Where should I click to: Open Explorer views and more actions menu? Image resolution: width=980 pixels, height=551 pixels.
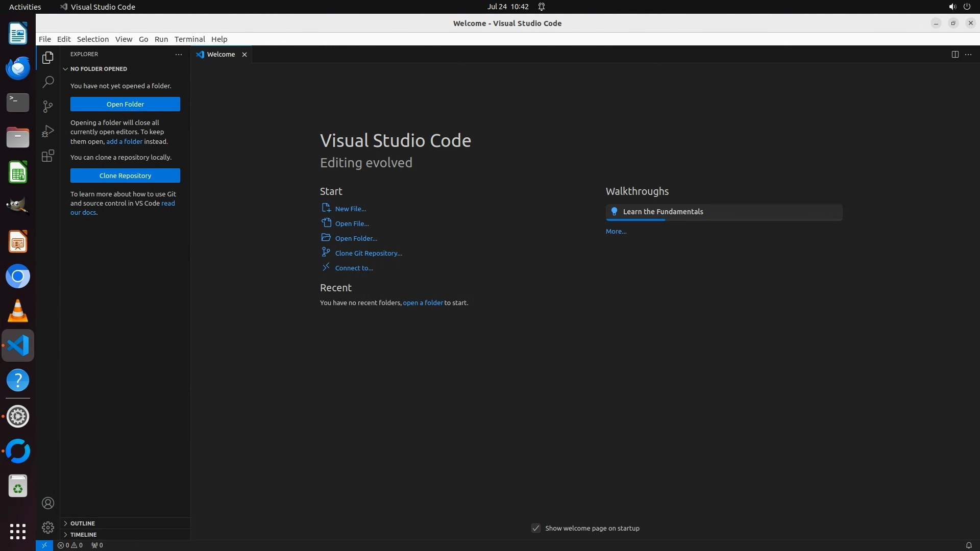tap(178, 54)
